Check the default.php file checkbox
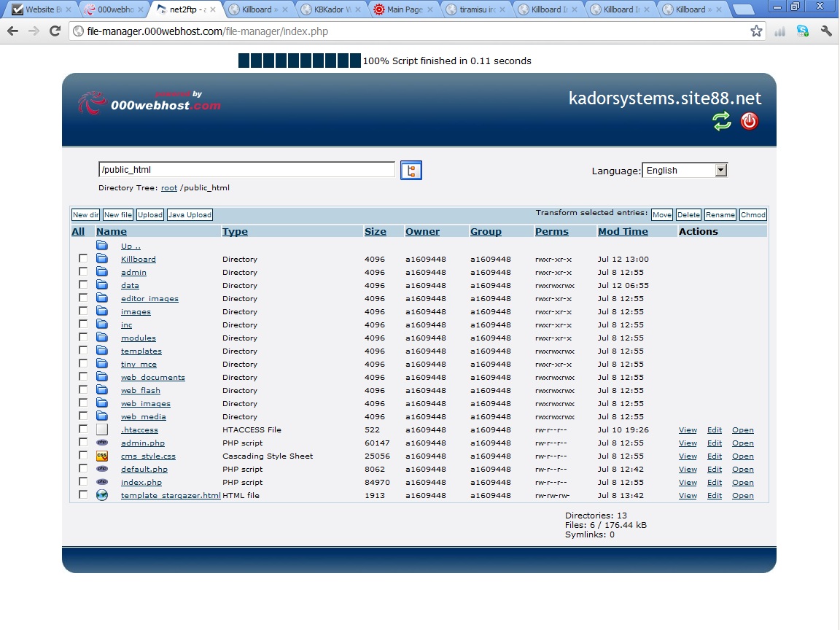This screenshot has height=630, width=840. click(83, 468)
